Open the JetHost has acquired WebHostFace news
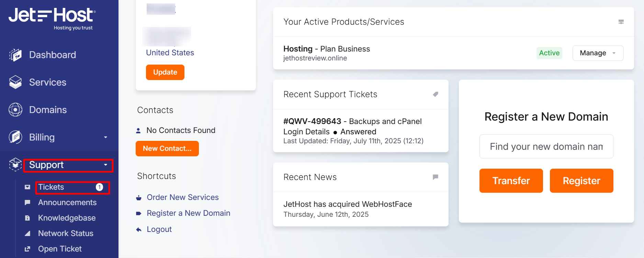The width and height of the screenshot is (644, 258). coord(348,204)
